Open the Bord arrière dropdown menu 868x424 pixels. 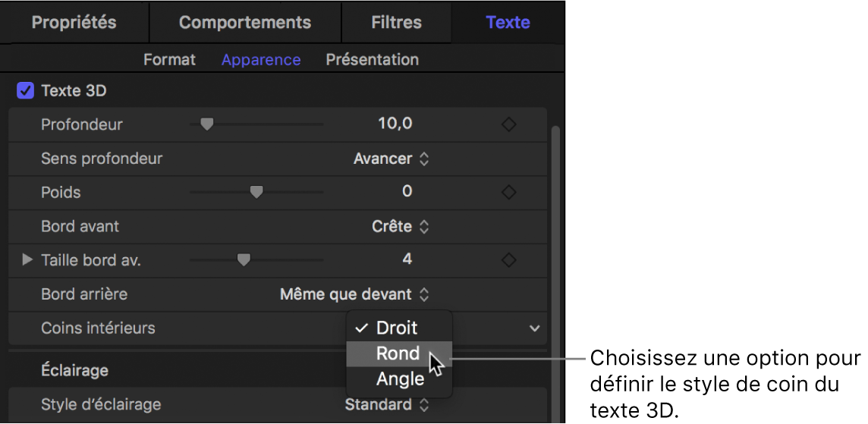pos(354,294)
